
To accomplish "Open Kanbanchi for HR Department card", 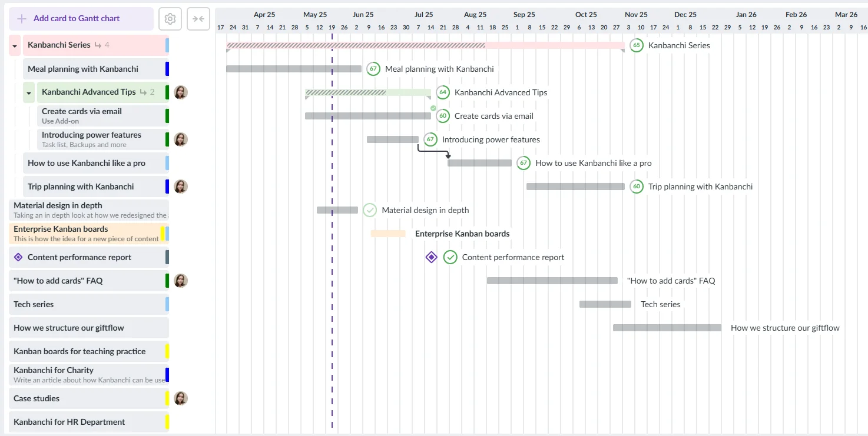I will 89,422.
